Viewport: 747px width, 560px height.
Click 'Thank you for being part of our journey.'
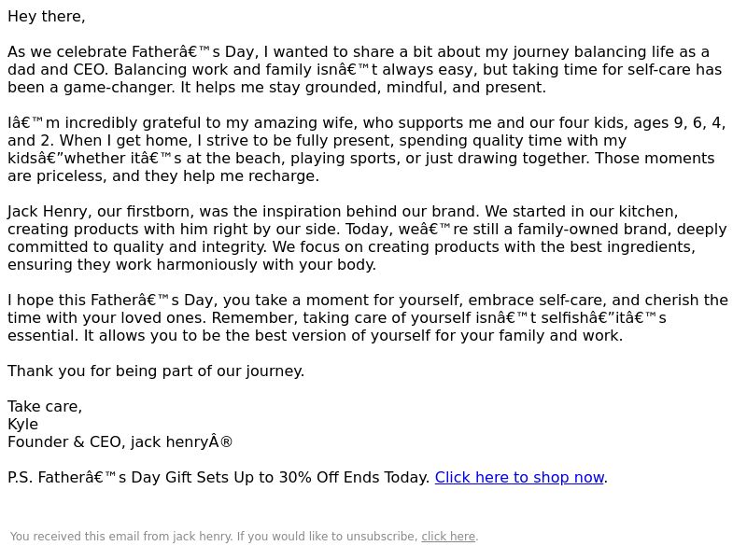tap(156, 371)
